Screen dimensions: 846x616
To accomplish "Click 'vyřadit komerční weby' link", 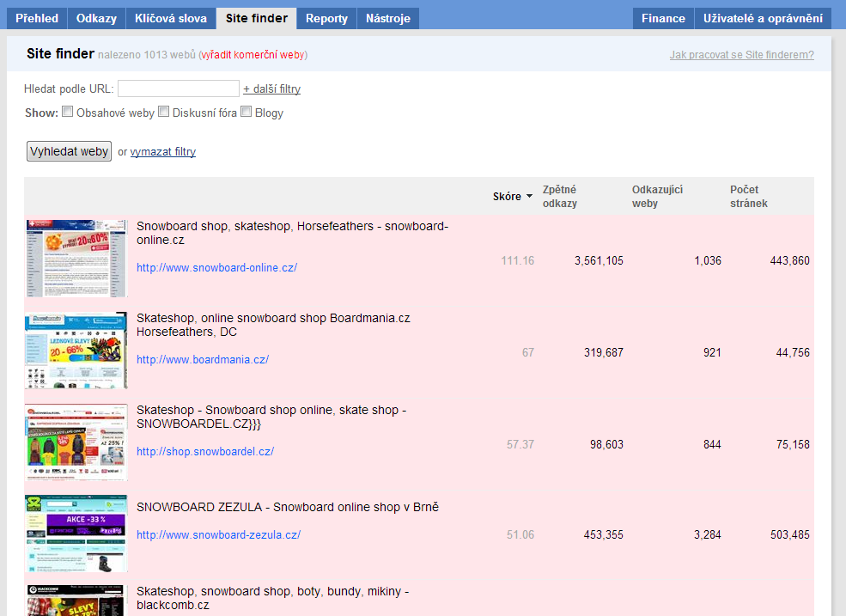I will [253, 54].
